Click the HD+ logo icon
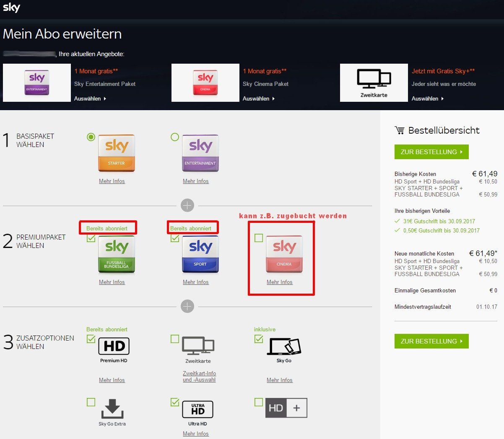Viewport: 504px width, 439px height. point(286,408)
